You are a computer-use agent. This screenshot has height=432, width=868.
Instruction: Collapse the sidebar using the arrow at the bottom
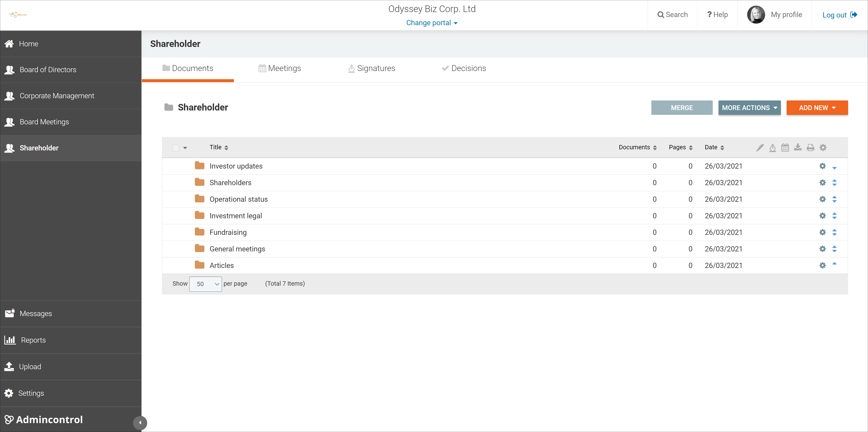(140, 422)
